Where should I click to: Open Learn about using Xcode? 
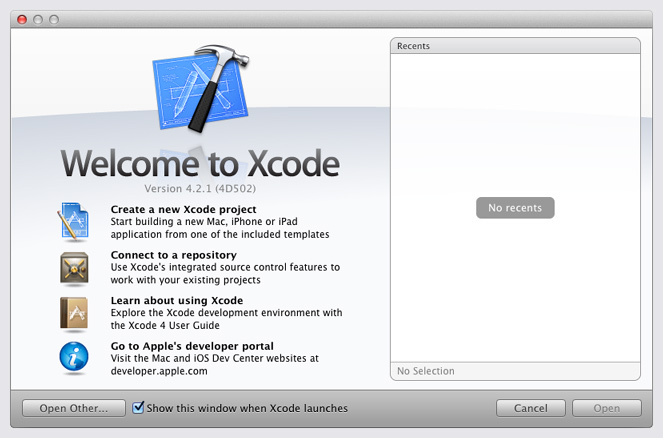click(177, 301)
